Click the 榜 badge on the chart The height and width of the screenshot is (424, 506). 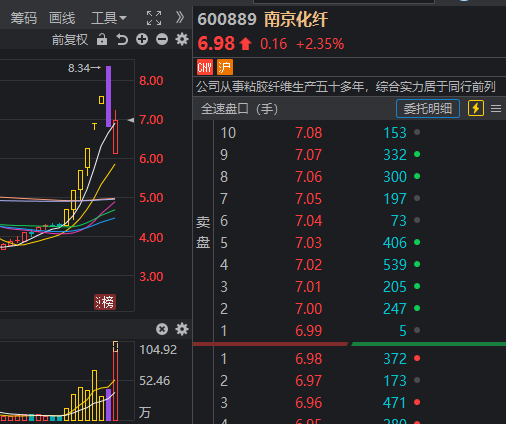[x=105, y=302]
